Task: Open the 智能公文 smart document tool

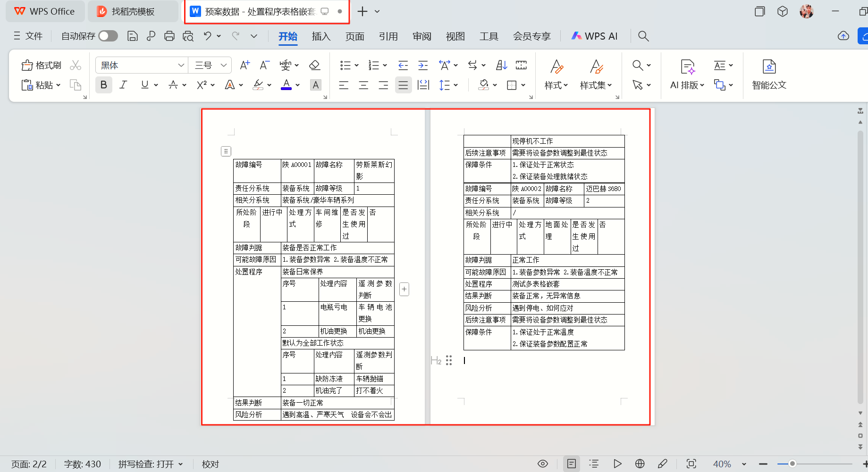Action: pyautogui.click(x=769, y=75)
